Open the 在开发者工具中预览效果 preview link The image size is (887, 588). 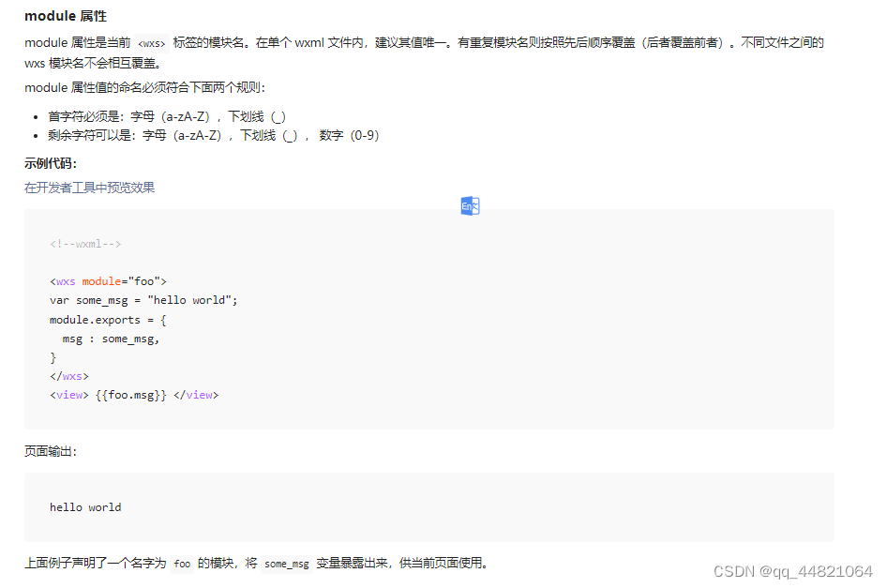tap(89, 188)
